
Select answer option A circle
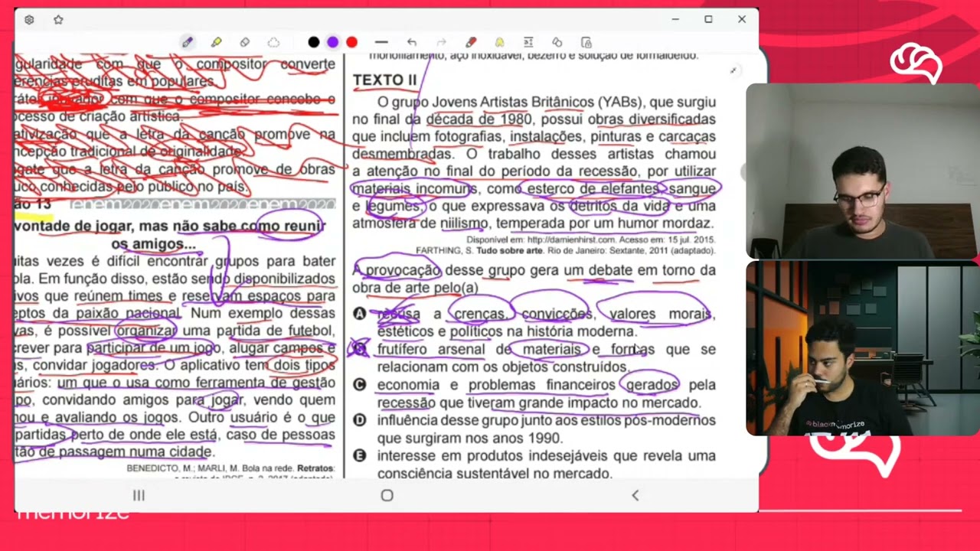click(359, 314)
